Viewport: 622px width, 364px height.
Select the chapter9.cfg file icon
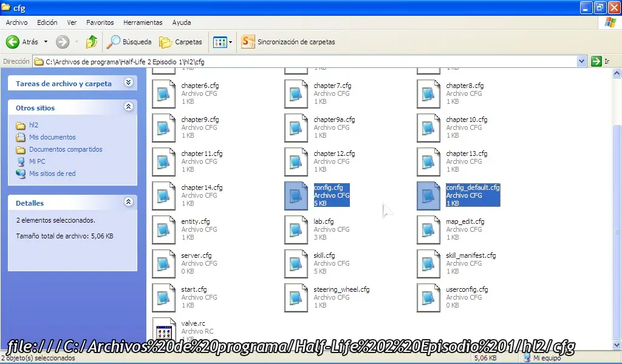pyautogui.click(x=163, y=128)
